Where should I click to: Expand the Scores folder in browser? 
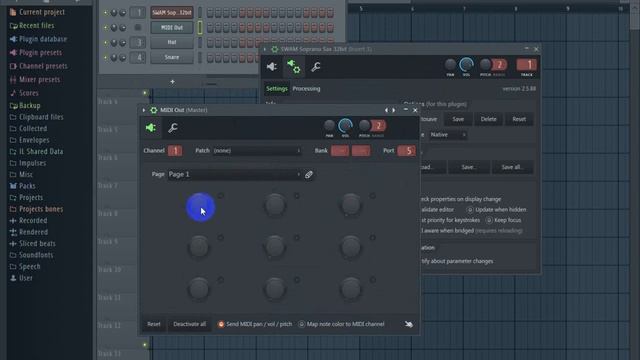tap(24, 93)
